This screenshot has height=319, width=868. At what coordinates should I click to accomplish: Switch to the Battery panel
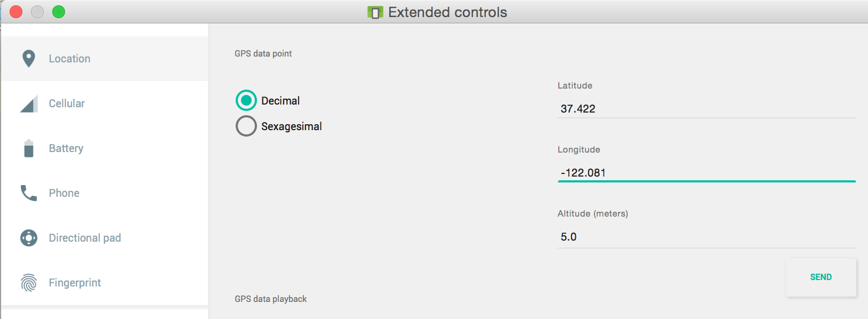(x=66, y=148)
